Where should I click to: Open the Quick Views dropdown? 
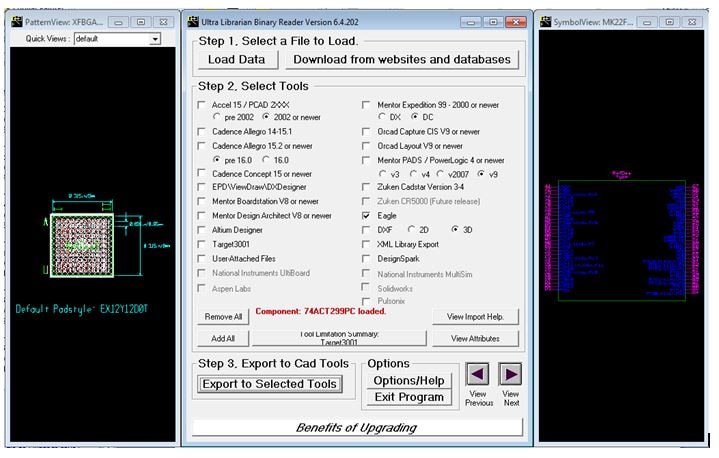[x=155, y=39]
